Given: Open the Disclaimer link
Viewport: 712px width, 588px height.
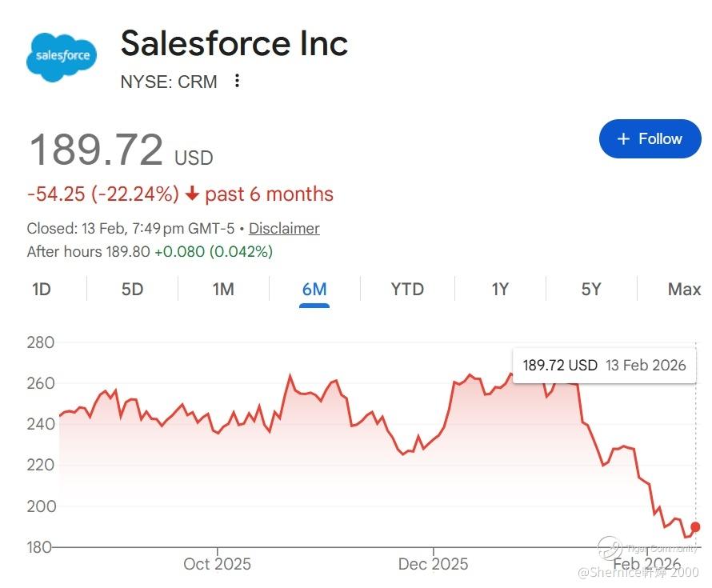Looking at the screenshot, I should pyautogui.click(x=284, y=229).
